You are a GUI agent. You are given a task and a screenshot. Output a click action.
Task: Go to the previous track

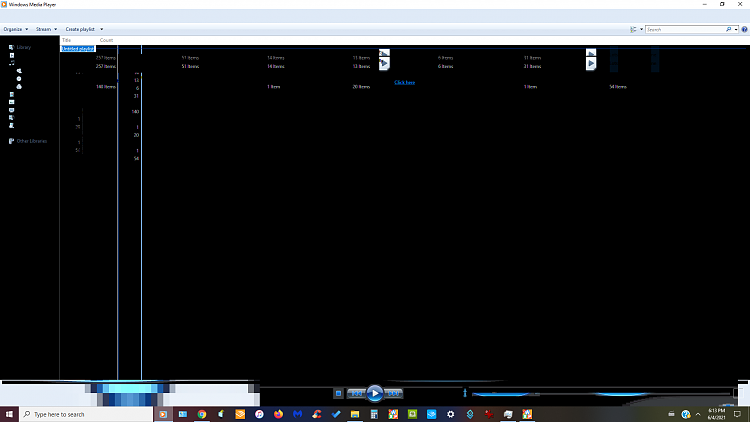point(356,393)
